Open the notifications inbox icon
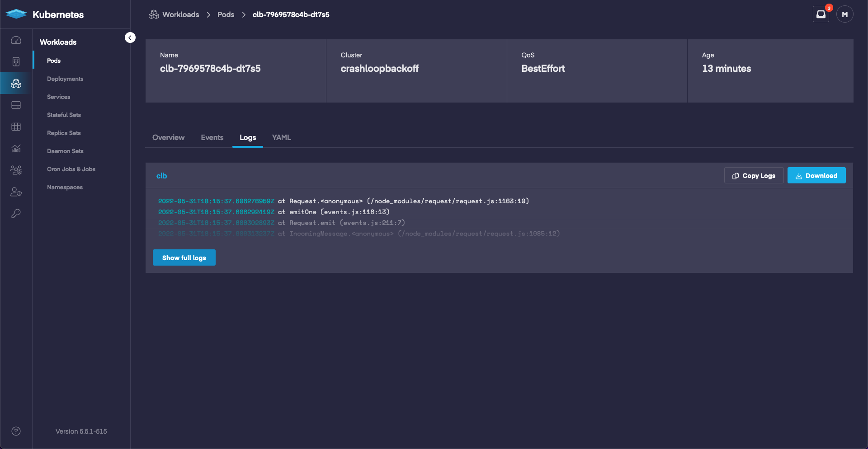 coord(821,14)
